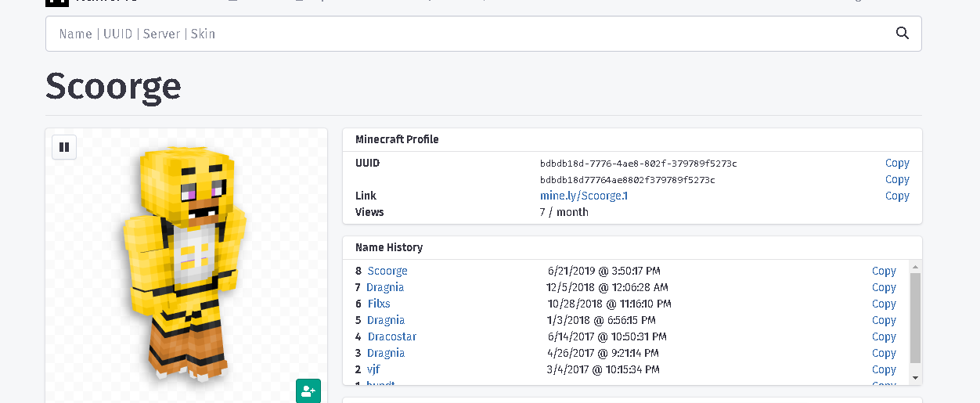Focus the Name UUID Server Skin search field
980x403 pixels.
pyautogui.click(x=483, y=34)
